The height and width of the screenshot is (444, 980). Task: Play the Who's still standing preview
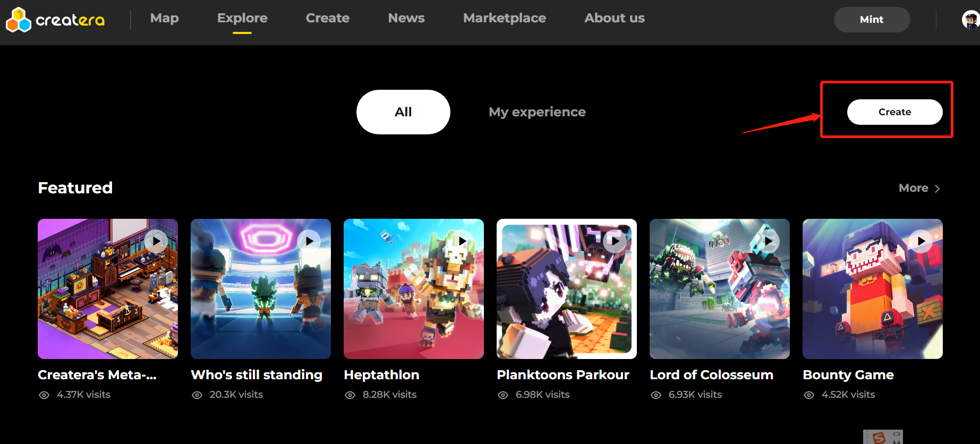pos(309,241)
